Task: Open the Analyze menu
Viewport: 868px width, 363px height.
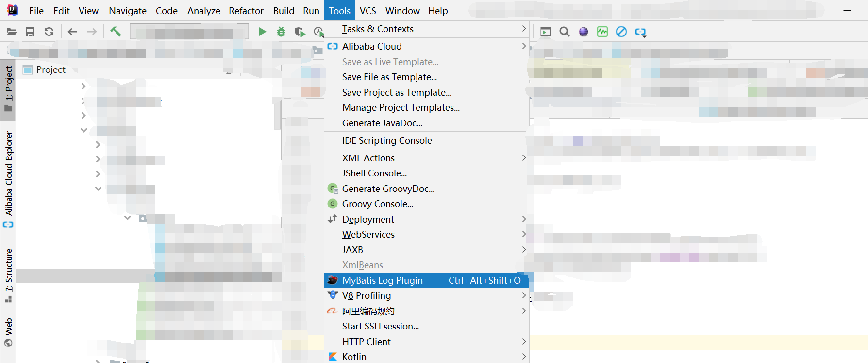Action: pos(204,11)
